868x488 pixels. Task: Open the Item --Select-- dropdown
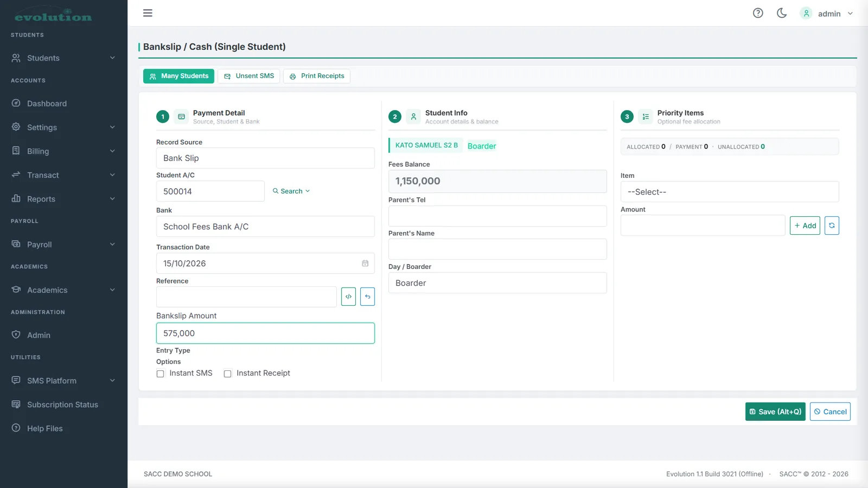[x=730, y=192]
